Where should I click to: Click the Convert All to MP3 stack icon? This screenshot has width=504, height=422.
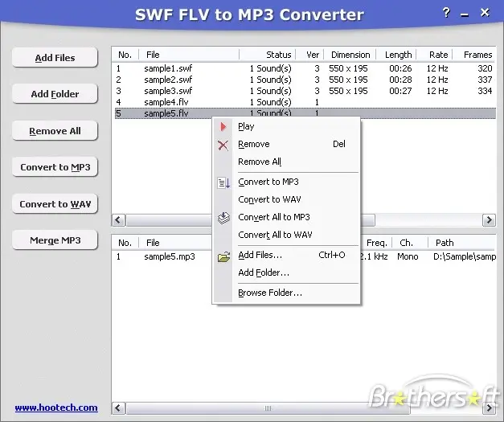(x=223, y=218)
